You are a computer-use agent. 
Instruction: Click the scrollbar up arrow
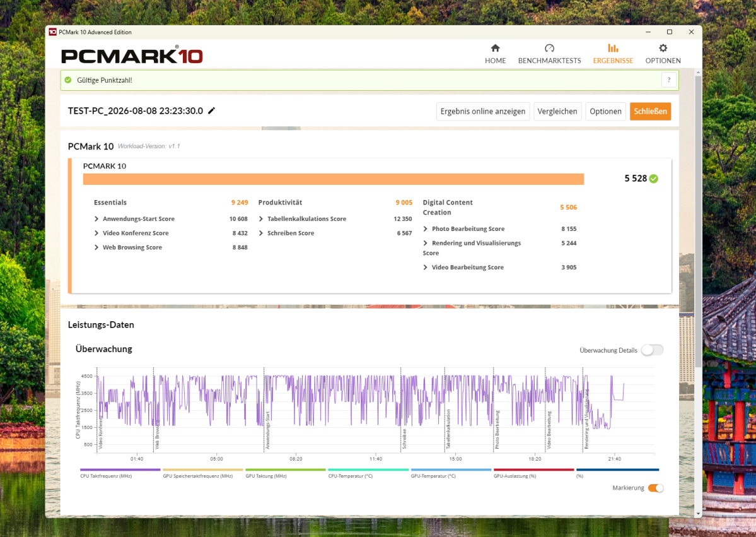coord(697,73)
